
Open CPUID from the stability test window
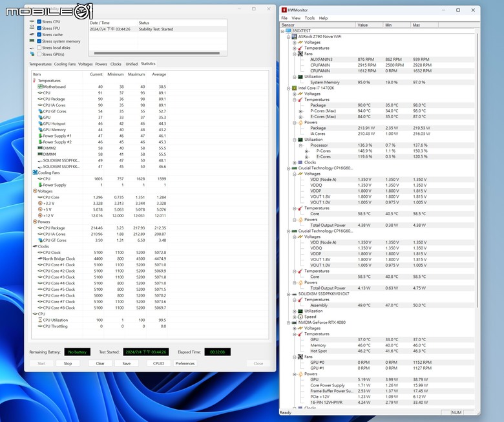158,363
